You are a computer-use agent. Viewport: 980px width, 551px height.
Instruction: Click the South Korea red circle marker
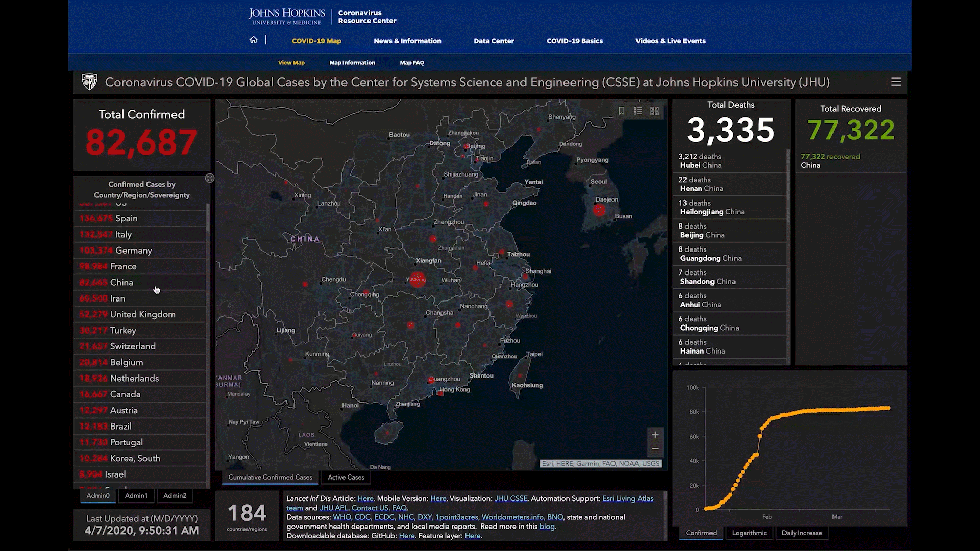(x=599, y=210)
